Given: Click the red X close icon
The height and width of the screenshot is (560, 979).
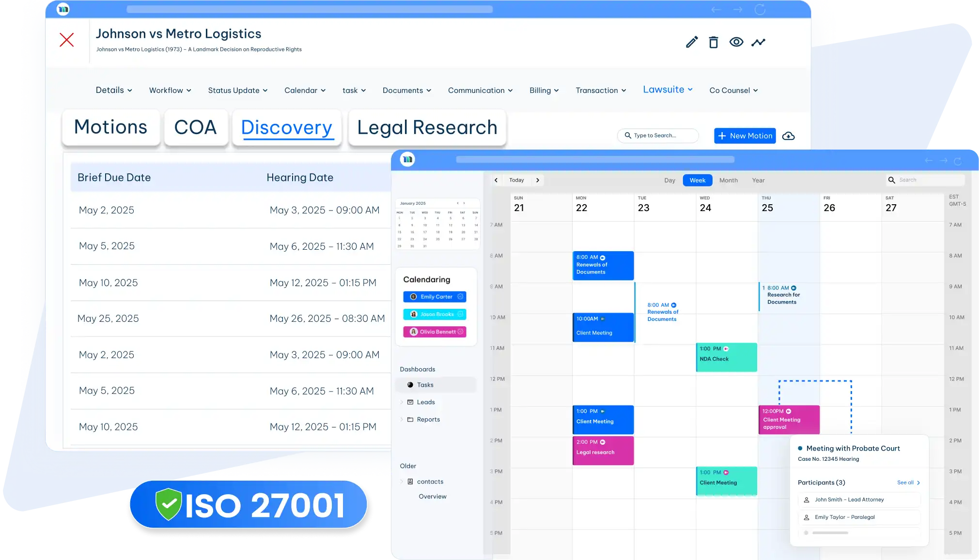Looking at the screenshot, I should (x=66, y=40).
